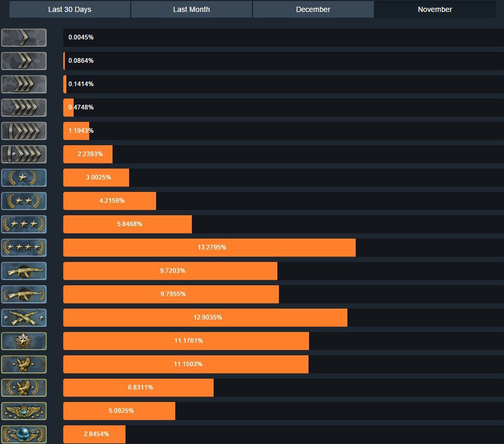Click the 6.8311% value
The height and width of the screenshot is (444, 504).
(x=141, y=387)
